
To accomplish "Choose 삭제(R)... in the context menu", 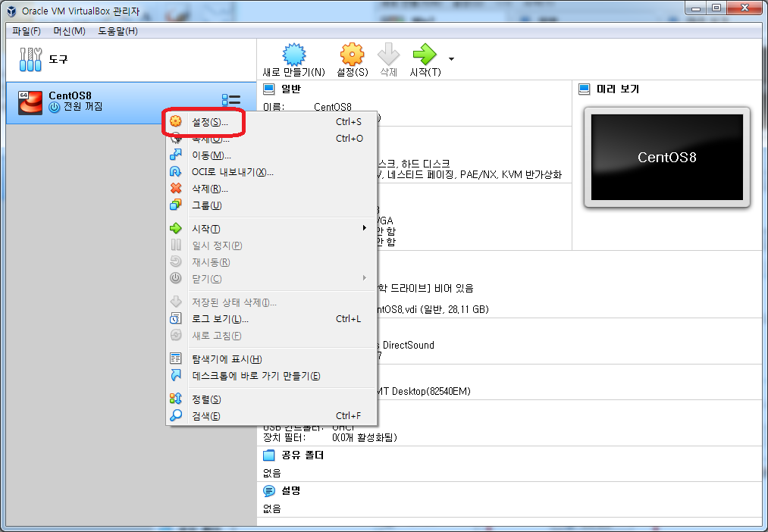I will [271, 189].
